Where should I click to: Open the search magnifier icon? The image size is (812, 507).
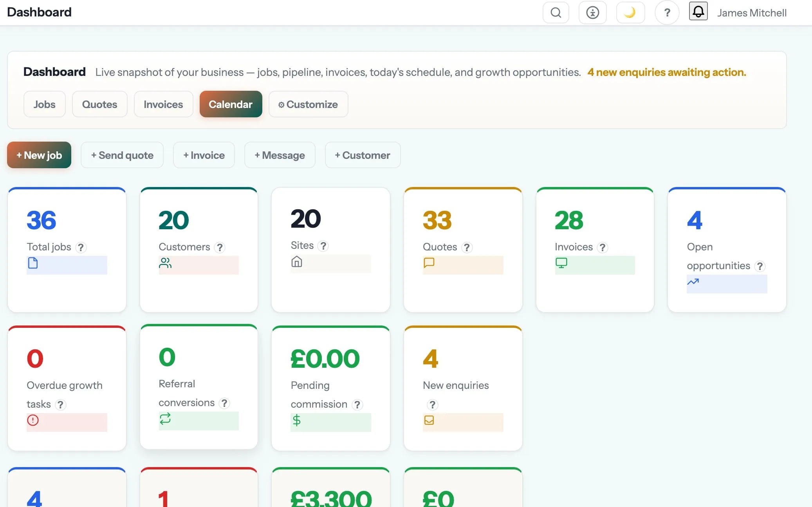(556, 13)
